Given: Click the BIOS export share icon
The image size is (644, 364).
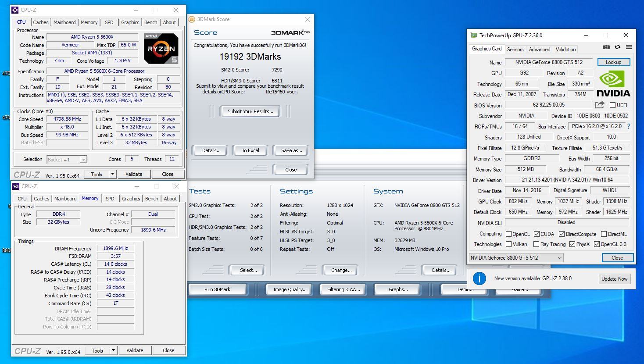Looking at the screenshot, I should tap(600, 105).
